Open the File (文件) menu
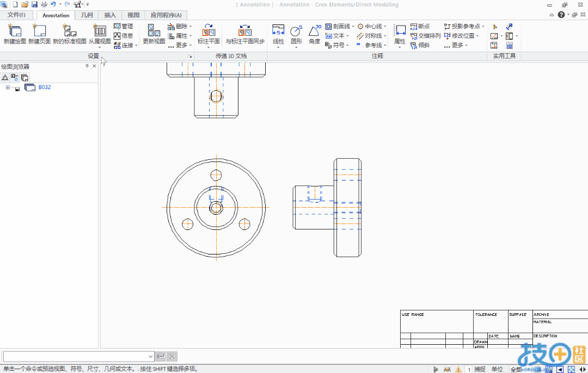 pos(16,15)
